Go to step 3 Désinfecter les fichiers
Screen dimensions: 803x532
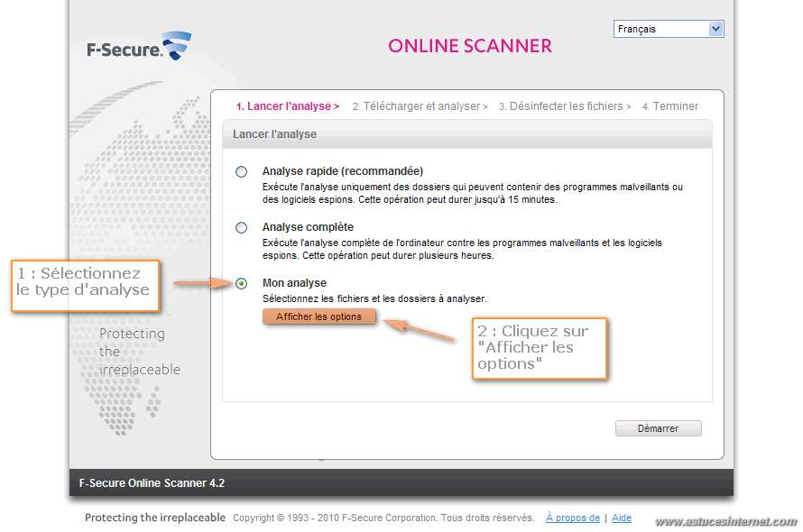pyautogui.click(x=565, y=106)
